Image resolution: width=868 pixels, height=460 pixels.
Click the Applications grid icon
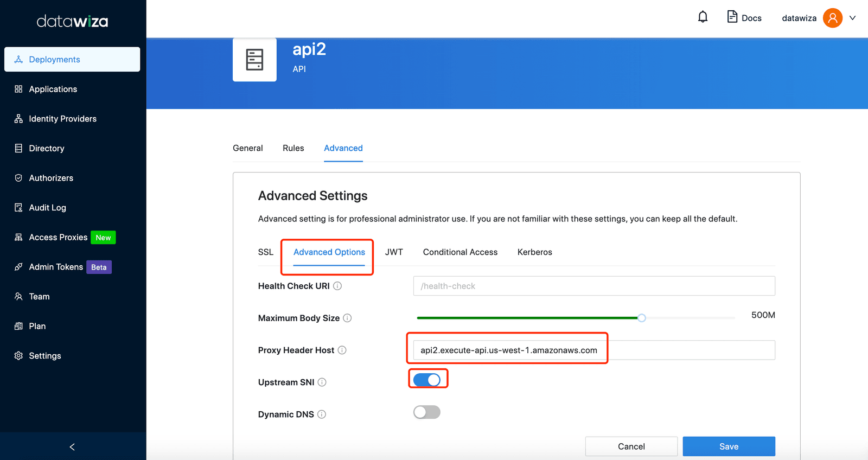pos(18,89)
